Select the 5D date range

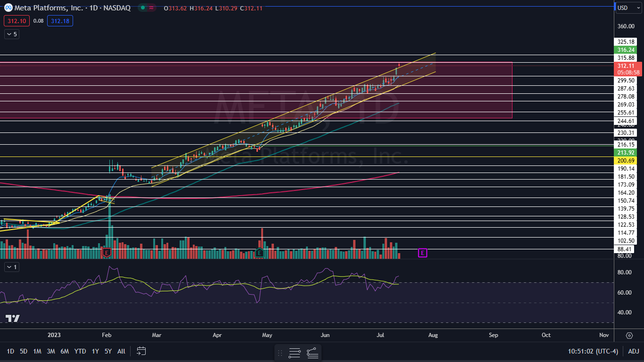click(24, 351)
